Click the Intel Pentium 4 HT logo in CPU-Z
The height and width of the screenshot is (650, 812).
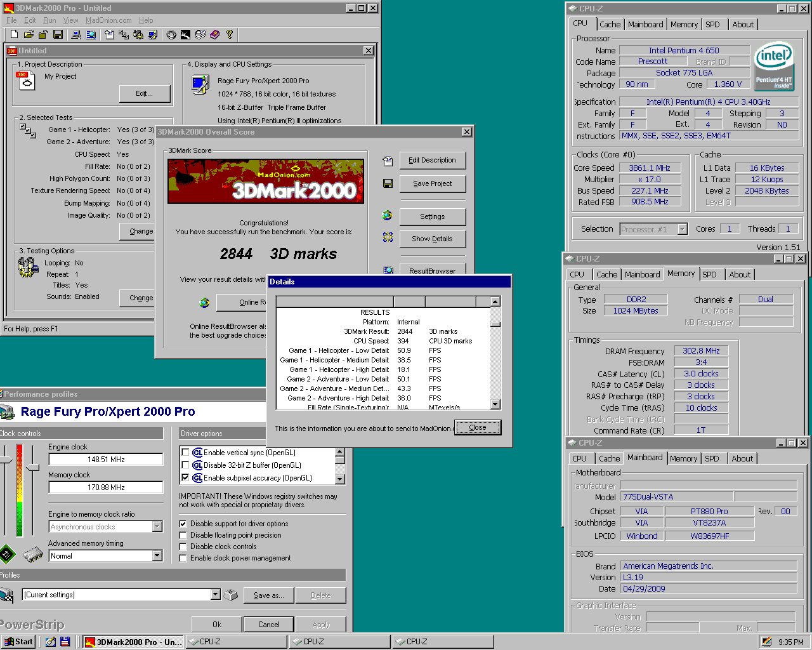pyautogui.click(x=774, y=65)
